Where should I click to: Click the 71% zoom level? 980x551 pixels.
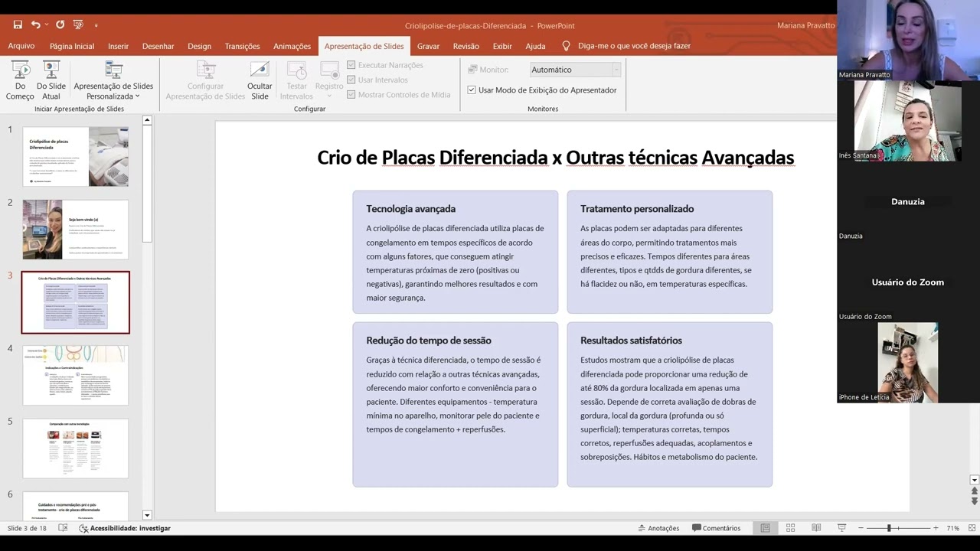953,528
